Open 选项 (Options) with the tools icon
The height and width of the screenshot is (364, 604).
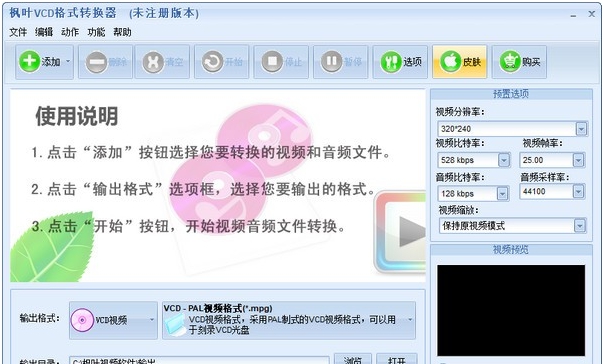[400, 62]
